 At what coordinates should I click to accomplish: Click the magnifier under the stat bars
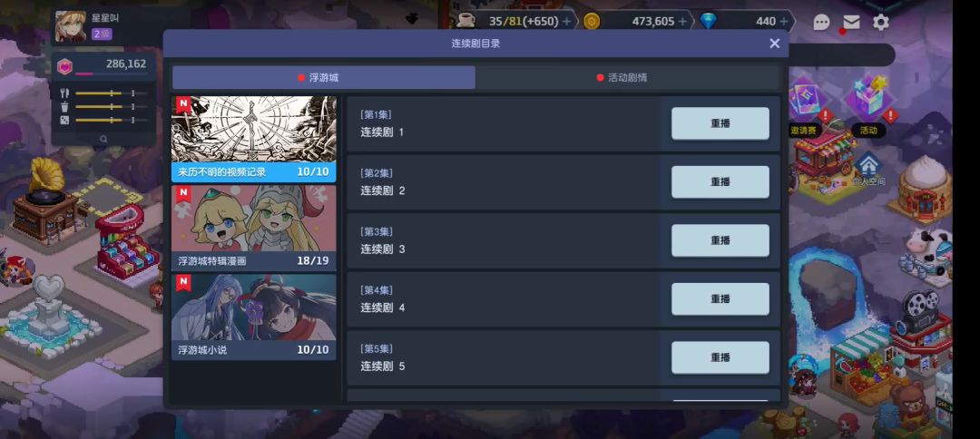103,140
